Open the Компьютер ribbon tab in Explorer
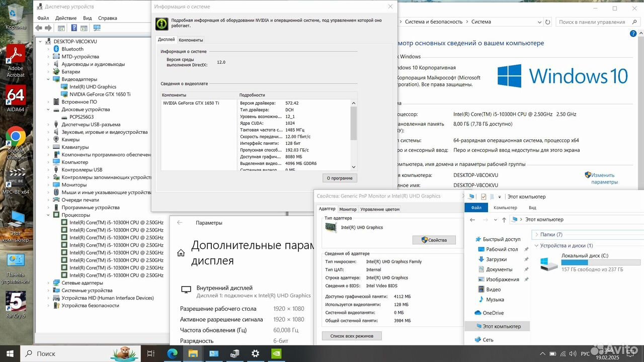 coord(505,208)
